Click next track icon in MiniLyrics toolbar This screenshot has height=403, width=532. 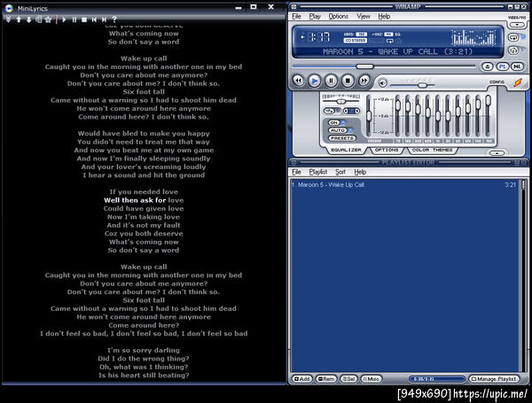104,19
